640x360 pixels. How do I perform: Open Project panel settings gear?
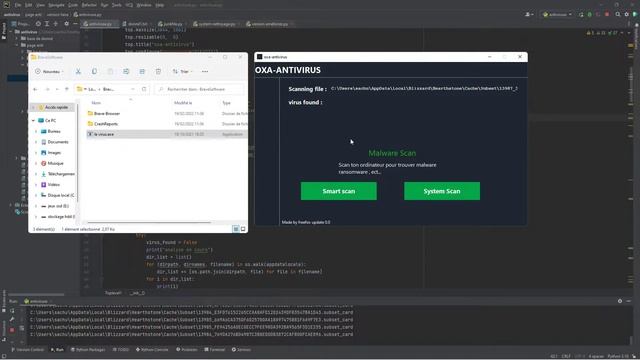(x=66, y=24)
